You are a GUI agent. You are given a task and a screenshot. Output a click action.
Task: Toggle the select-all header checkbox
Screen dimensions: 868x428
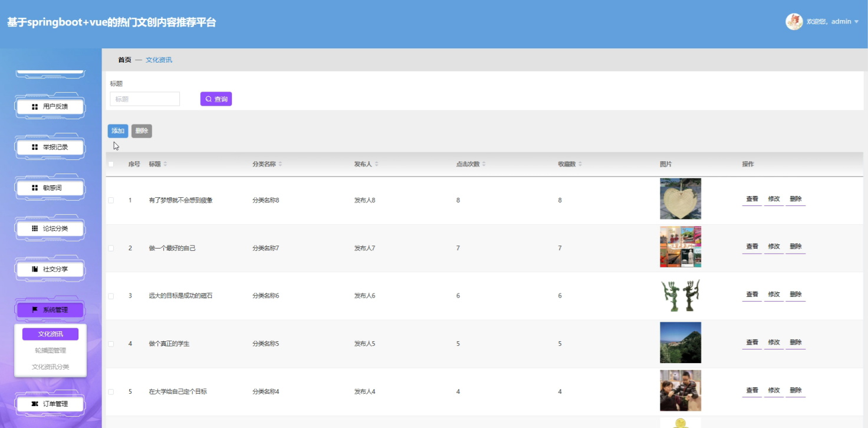tap(111, 164)
